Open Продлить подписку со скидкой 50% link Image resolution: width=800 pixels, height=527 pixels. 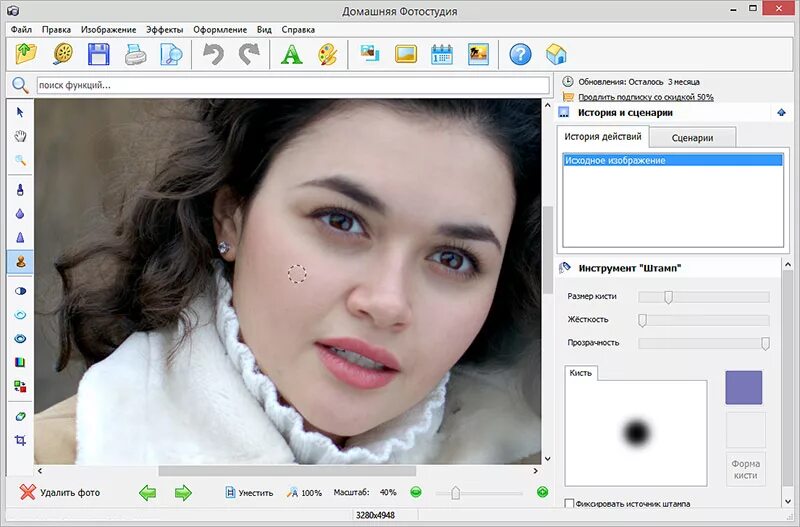click(x=645, y=97)
